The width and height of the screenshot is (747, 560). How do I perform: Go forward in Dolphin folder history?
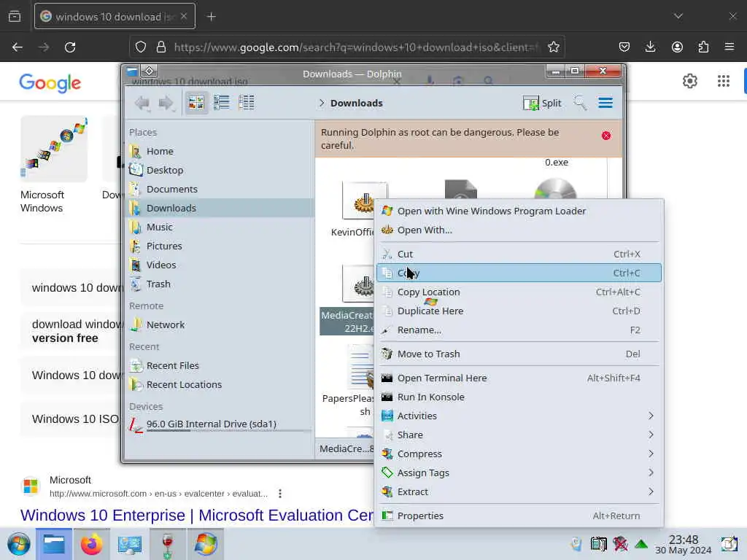click(x=166, y=103)
